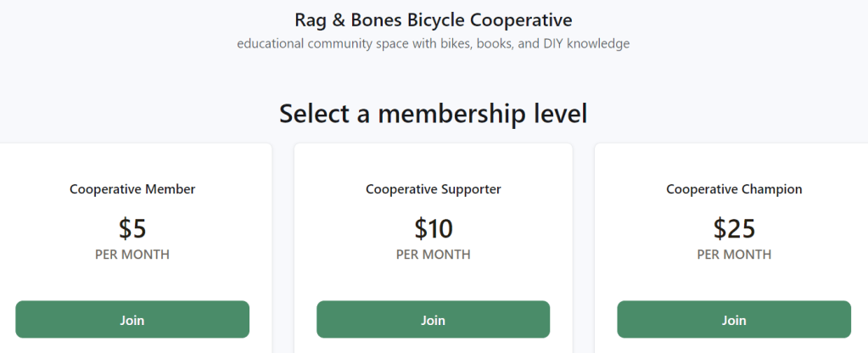Join the Cooperative Member $5 plan
Screen dimensions: 868x353
point(132,320)
